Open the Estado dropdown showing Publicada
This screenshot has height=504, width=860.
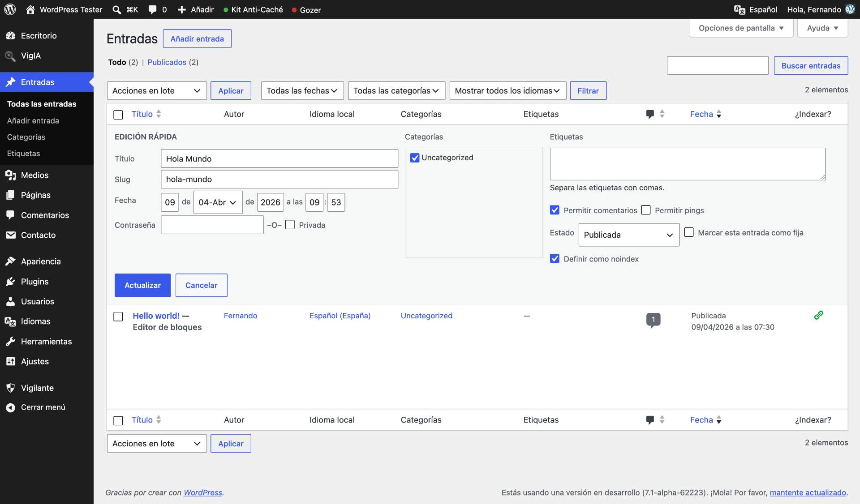click(628, 234)
